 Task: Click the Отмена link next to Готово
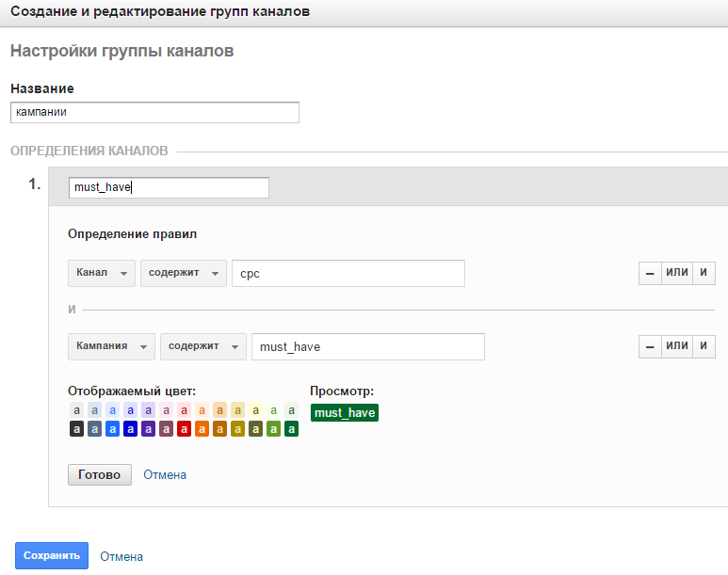tap(165, 475)
